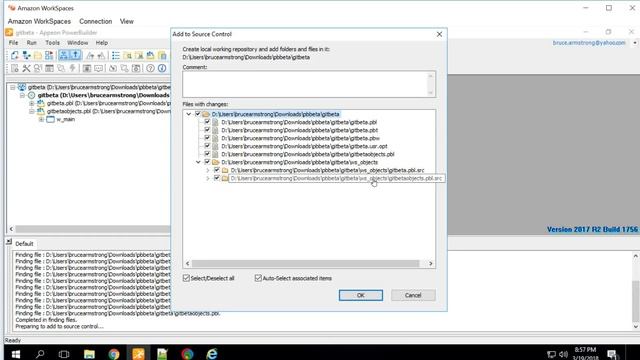Screen dimensions: 640x360
Task: Collapse the gitbeta workspace node in system tree
Action: coord(13,87)
